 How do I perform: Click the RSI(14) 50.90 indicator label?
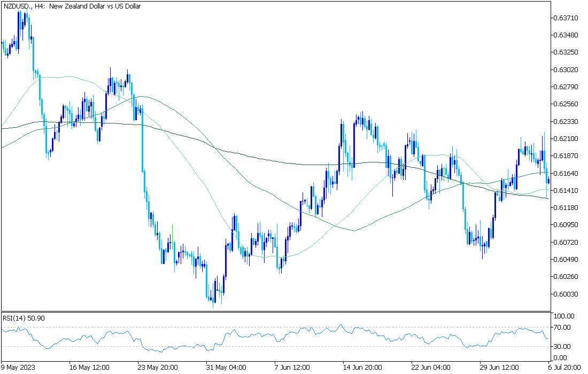(x=24, y=318)
